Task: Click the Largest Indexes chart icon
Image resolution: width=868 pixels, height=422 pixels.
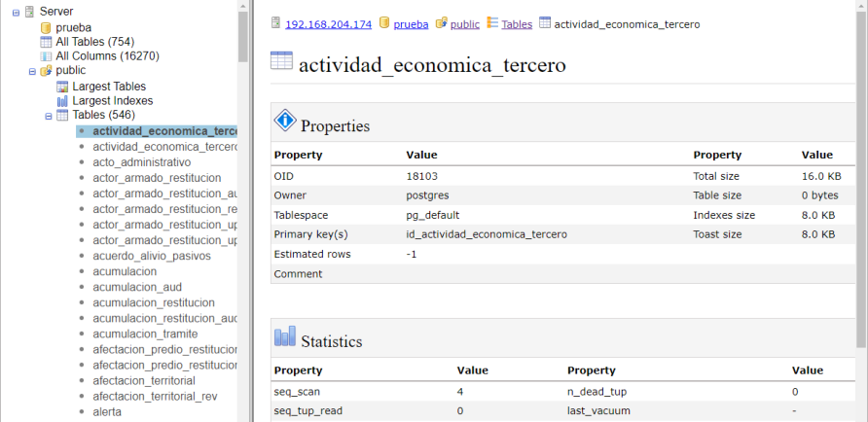Action: point(62,101)
